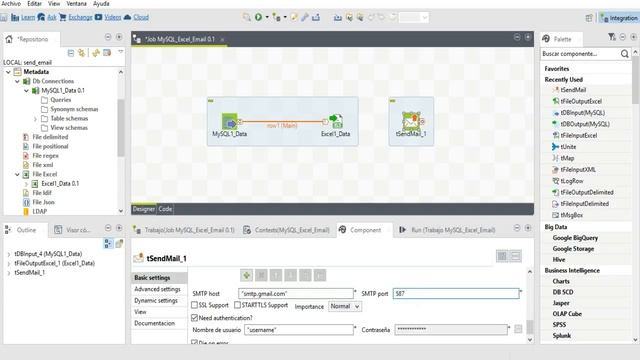Enable the SSL Support checkbox
Screen dimensions: 640x360
tap(195, 305)
